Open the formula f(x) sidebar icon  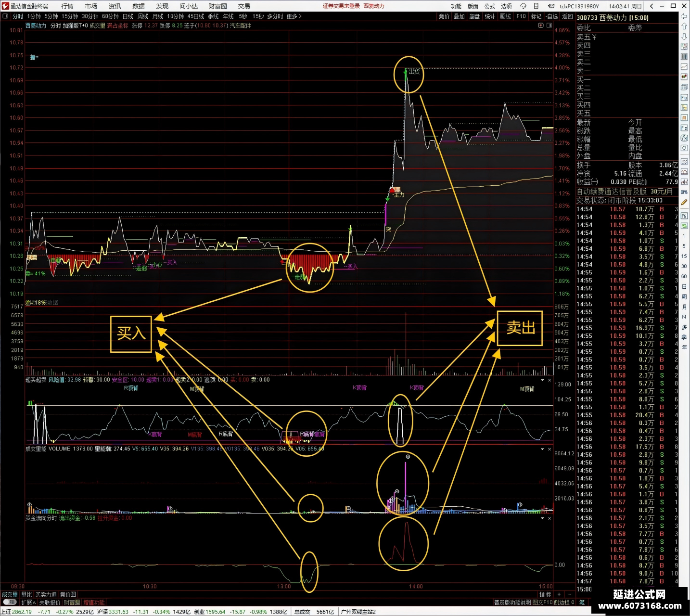(x=684, y=138)
